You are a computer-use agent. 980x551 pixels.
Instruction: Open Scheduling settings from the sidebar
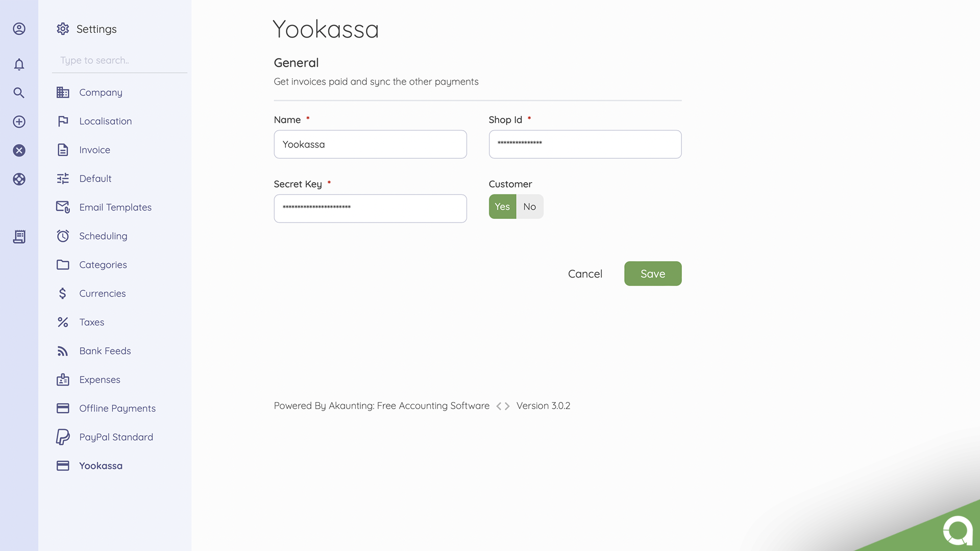tap(103, 236)
